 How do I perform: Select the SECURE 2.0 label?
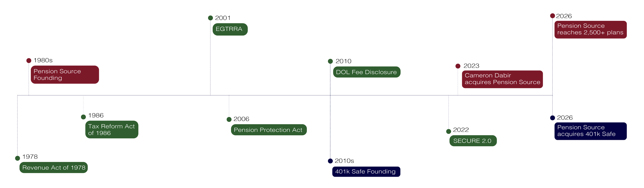473,141
